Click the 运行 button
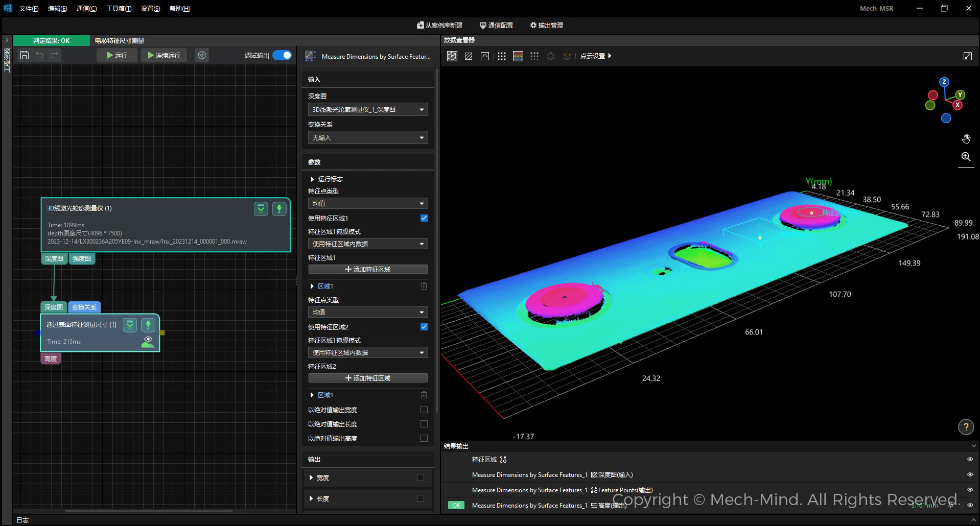Viewport: 980px width, 526px height. coord(117,55)
